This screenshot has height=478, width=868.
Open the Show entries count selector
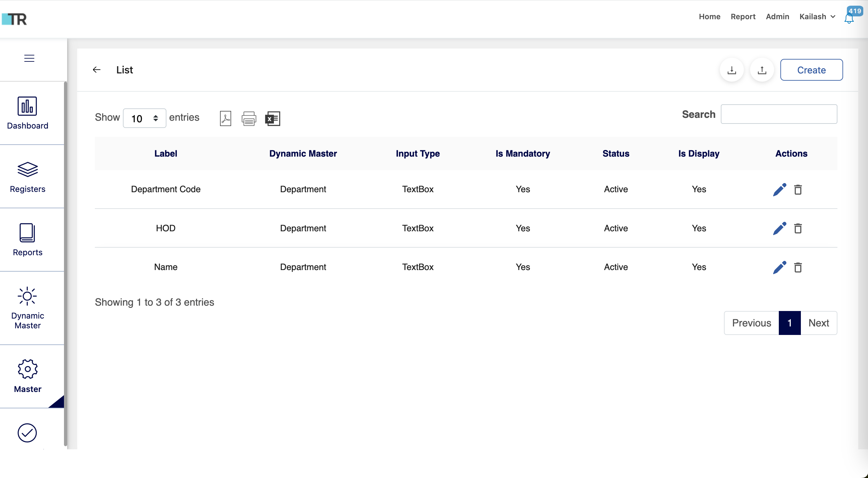145,118
